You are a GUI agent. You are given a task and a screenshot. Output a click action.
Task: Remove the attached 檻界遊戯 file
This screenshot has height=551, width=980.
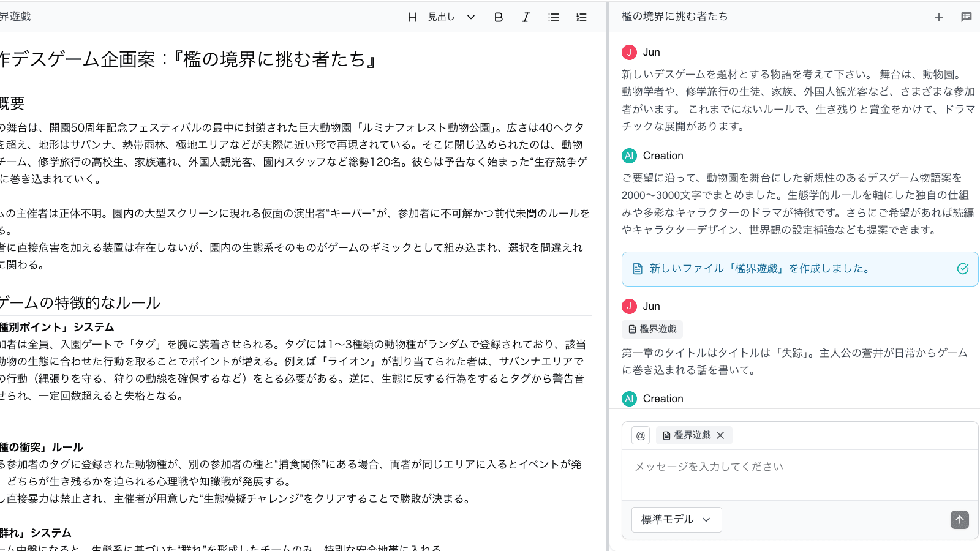pos(720,435)
